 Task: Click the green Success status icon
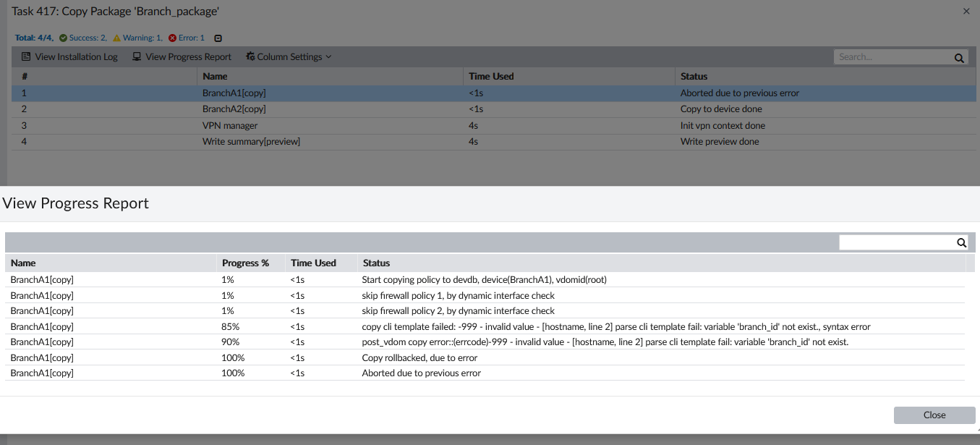point(63,38)
